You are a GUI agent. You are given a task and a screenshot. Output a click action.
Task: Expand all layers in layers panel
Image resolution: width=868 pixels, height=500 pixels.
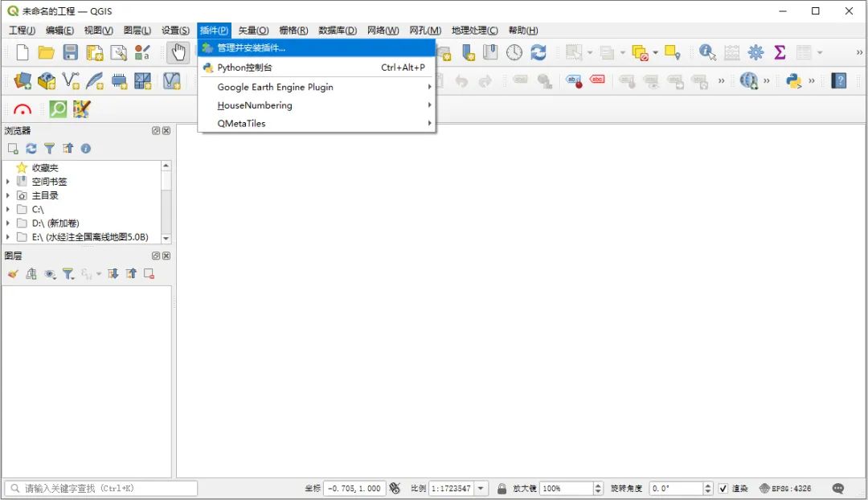pos(113,273)
